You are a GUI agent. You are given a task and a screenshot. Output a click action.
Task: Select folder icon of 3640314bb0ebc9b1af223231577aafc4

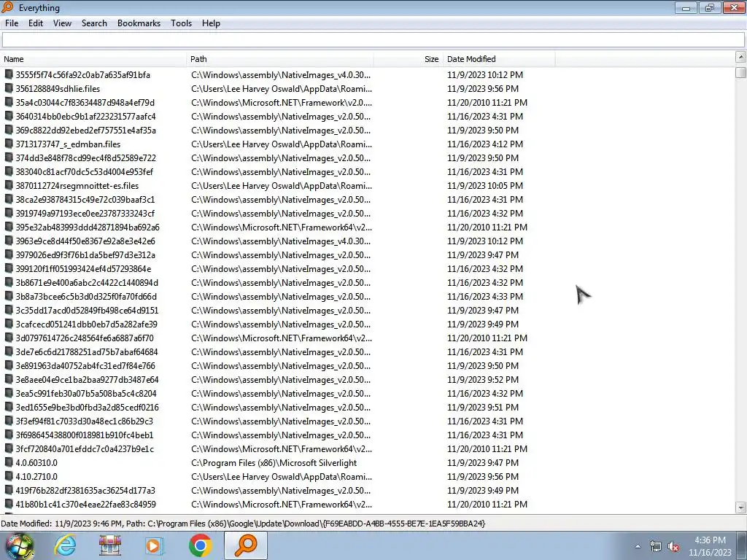click(9, 116)
